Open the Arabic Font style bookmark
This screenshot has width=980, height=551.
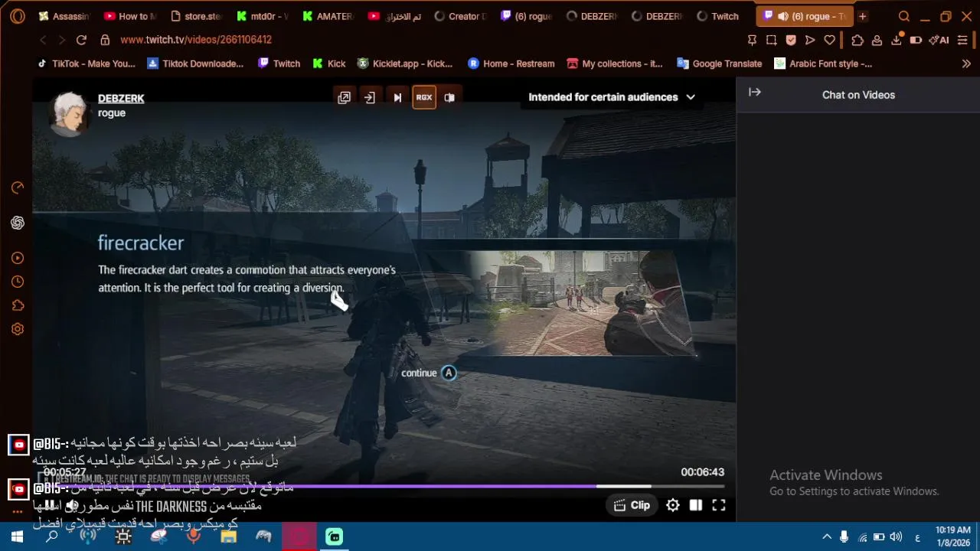click(823, 64)
